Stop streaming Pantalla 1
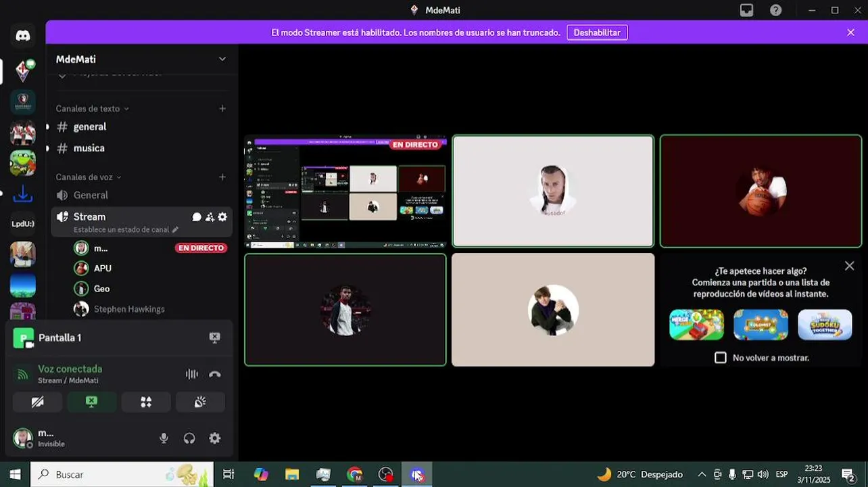Viewport: 868px width, 487px height. [x=215, y=338]
